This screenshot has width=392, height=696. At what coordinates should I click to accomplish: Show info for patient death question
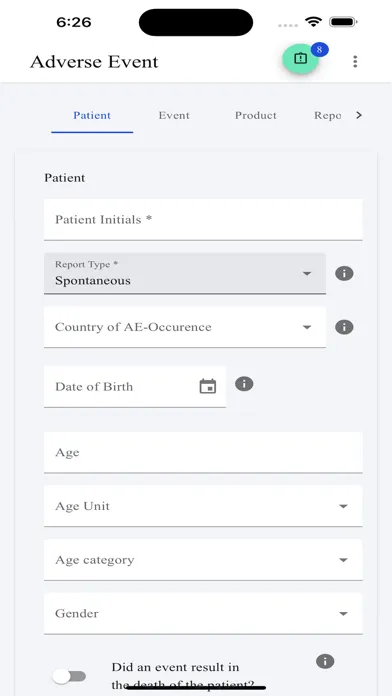pos(325,661)
